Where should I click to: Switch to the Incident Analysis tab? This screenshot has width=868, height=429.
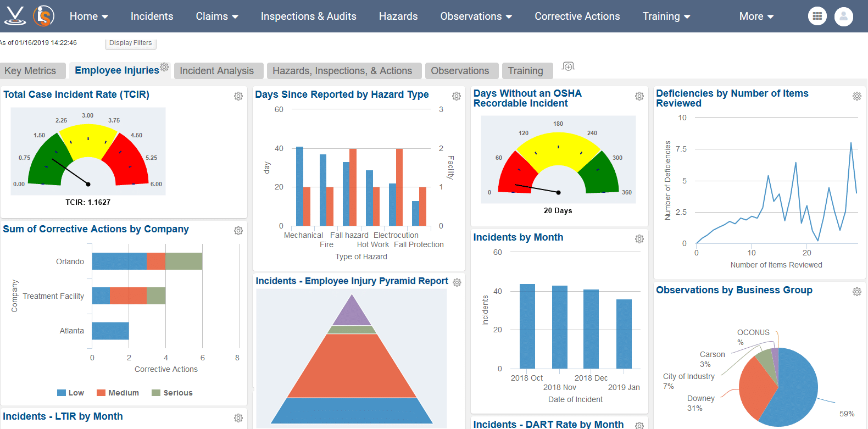pyautogui.click(x=217, y=71)
